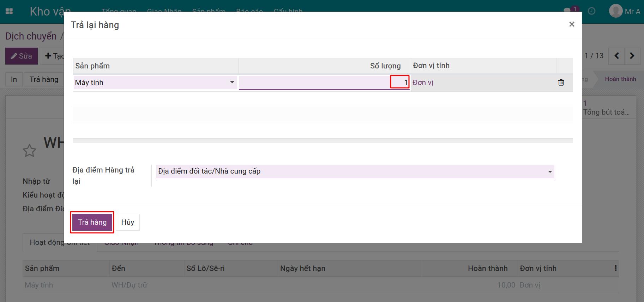
Task: Open Tổng bút toán stat button
Action: coord(606,108)
